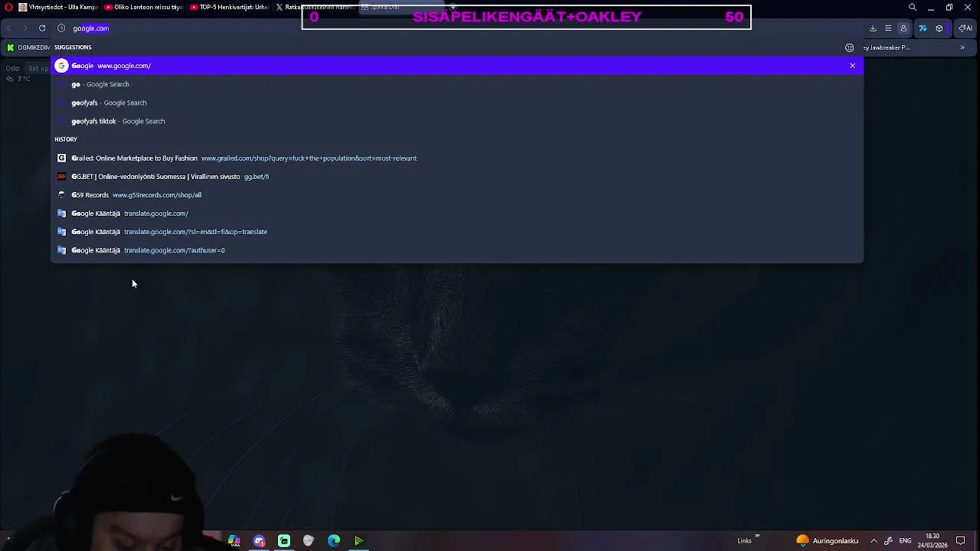
Task: Open the clock and date showing 18.30
Action: (x=933, y=541)
